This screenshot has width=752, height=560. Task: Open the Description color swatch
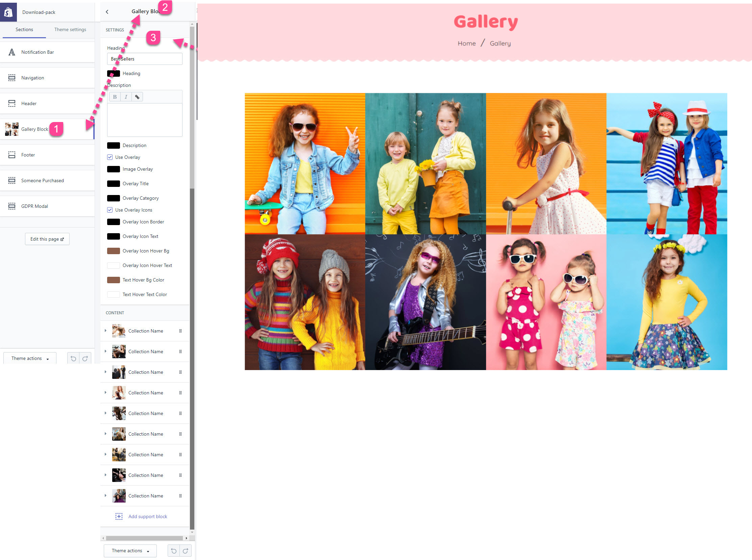pyautogui.click(x=114, y=145)
